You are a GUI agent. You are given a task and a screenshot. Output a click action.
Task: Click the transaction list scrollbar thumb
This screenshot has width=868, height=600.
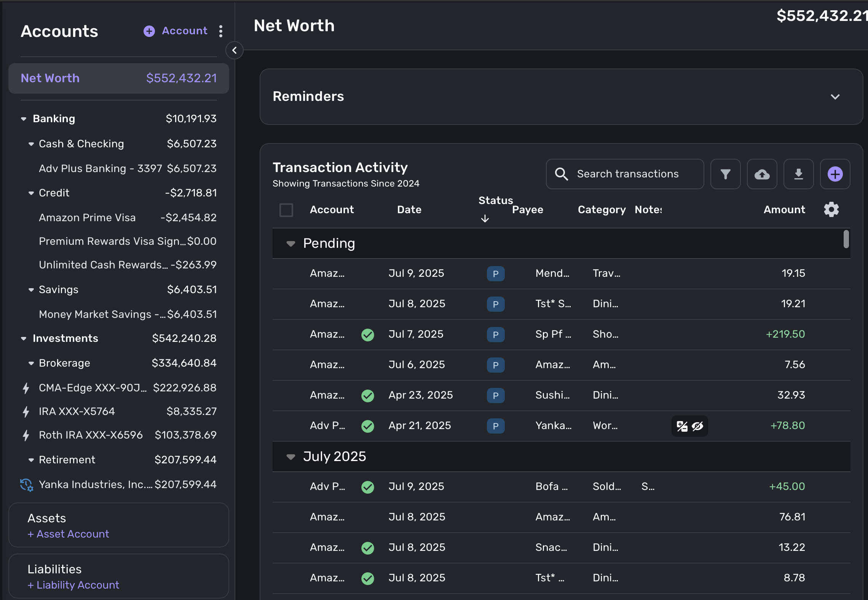(x=846, y=239)
